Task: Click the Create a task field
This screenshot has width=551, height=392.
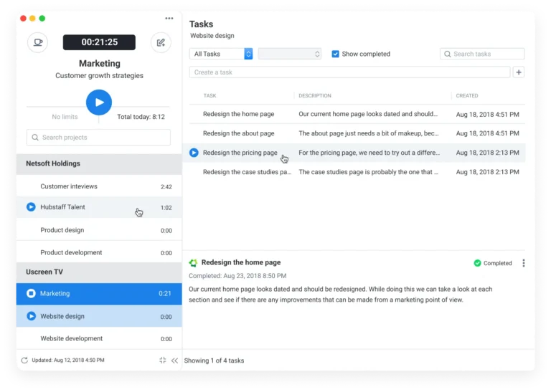Action: (x=349, y=72)
